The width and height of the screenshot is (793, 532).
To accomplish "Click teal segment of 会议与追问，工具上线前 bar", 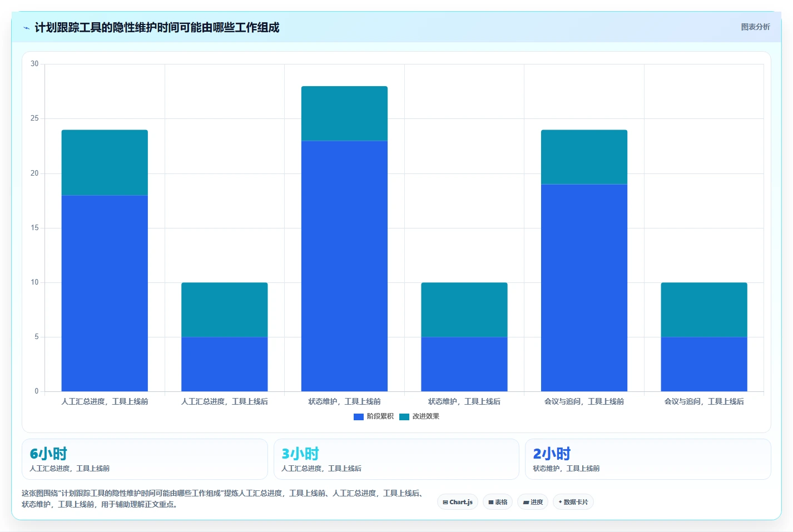I will point(584,157).
